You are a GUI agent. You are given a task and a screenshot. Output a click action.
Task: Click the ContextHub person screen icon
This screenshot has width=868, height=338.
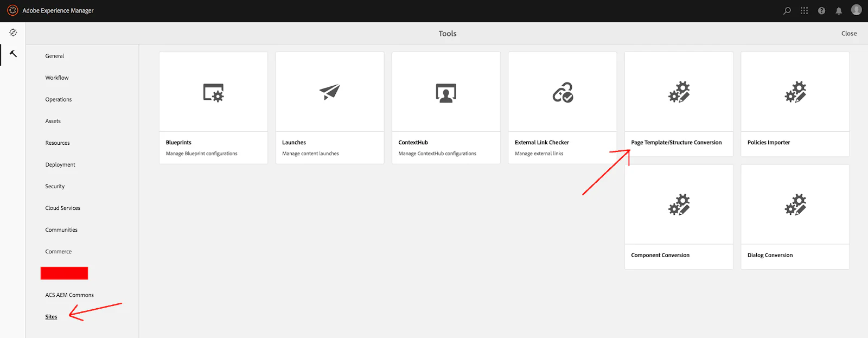pos(446,93)
